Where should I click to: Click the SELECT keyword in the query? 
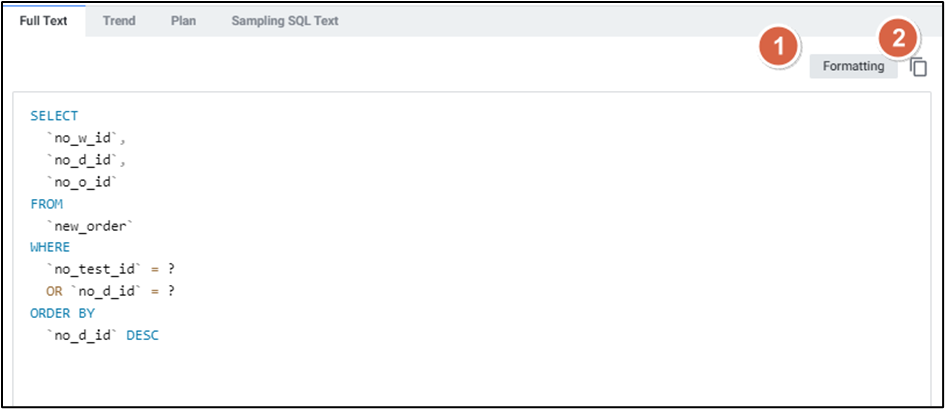[x=54, y=116]
